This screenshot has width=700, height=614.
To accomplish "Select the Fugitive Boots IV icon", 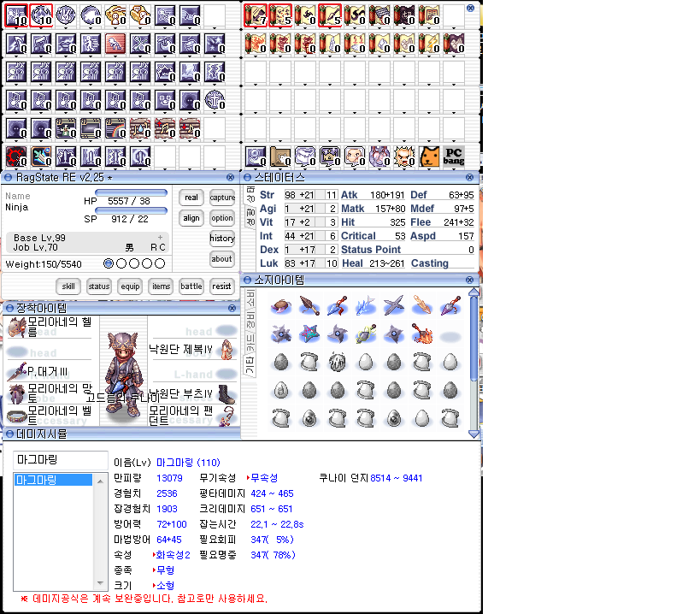I will tap(226, 394).
